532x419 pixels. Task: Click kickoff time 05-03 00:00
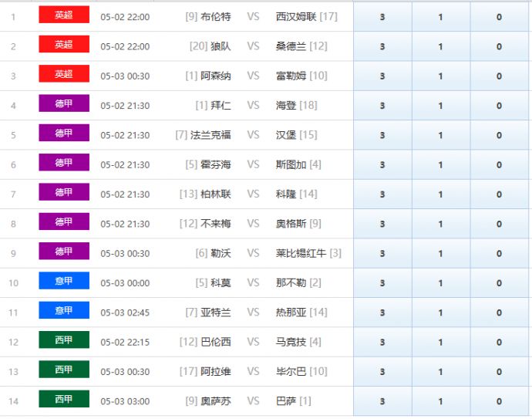click(x=125, y=283)
